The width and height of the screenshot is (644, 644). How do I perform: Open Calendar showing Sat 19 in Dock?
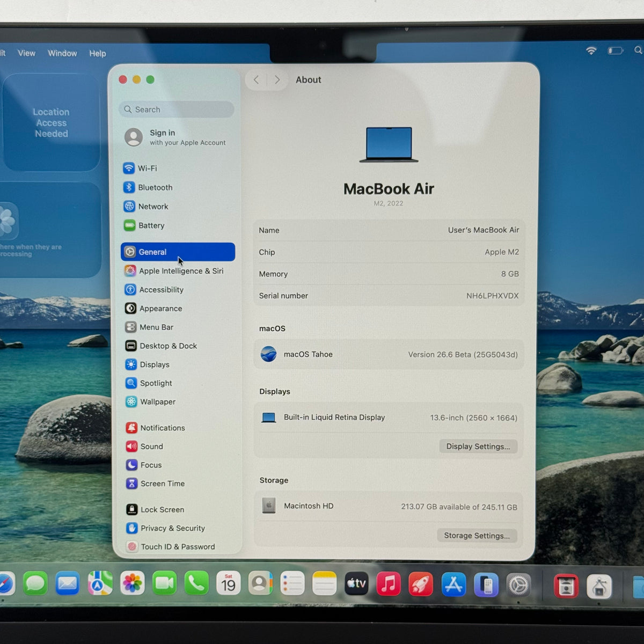click(229, 583)
